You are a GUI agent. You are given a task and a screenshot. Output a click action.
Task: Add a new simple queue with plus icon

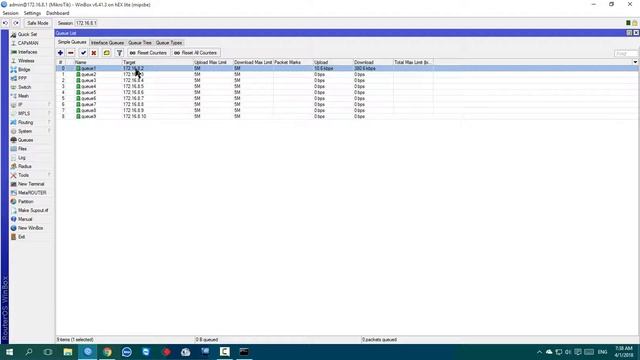click(x=60, y=53)
